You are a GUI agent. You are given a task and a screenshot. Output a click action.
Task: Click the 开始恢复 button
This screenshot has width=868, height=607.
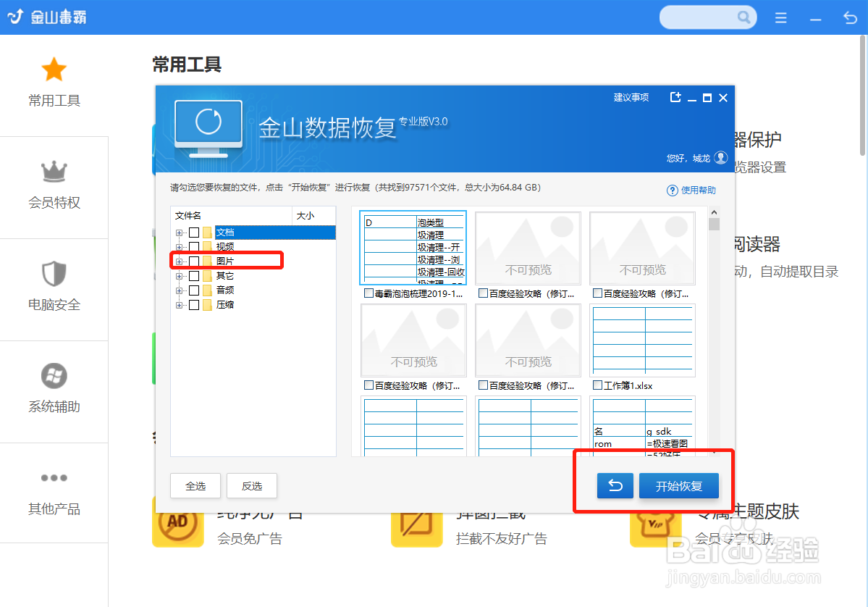click(x=678, y=485)
